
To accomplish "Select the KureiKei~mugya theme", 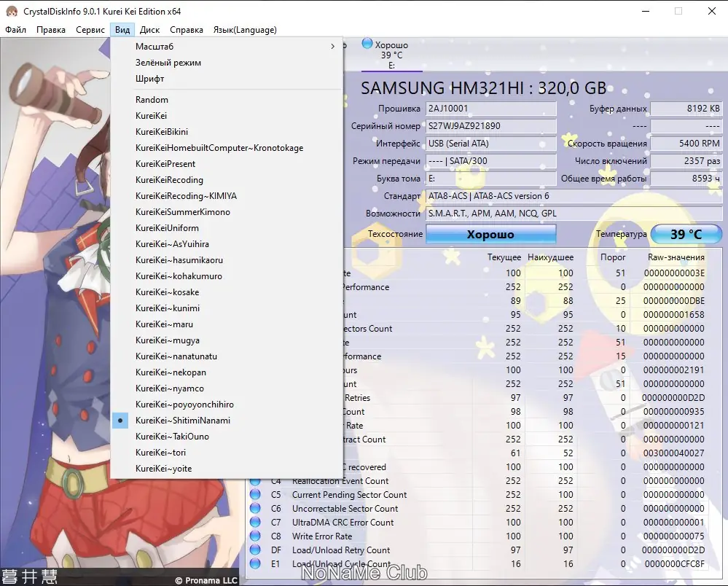I will tap(227, 340).
